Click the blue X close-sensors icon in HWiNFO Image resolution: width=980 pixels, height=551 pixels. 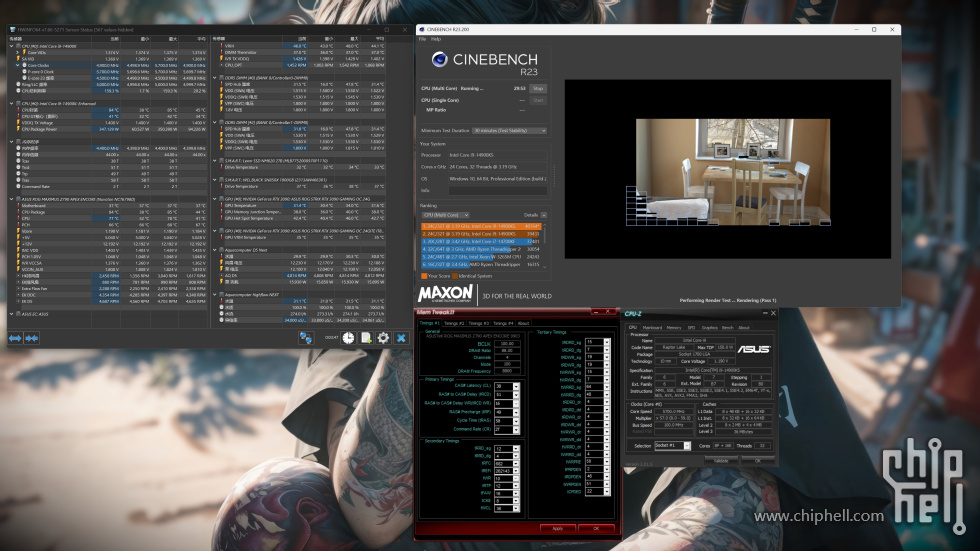pyautogui.click(x=401, y=338)
